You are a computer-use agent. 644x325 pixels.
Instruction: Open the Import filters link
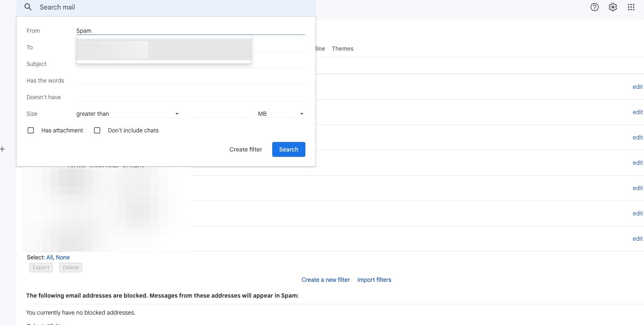[x=374, y=280]
